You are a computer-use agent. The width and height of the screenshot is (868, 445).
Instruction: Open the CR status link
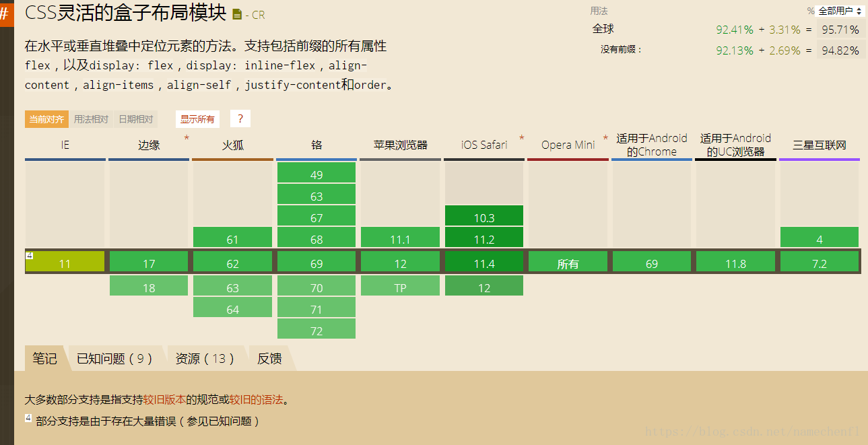coord(258,15)
